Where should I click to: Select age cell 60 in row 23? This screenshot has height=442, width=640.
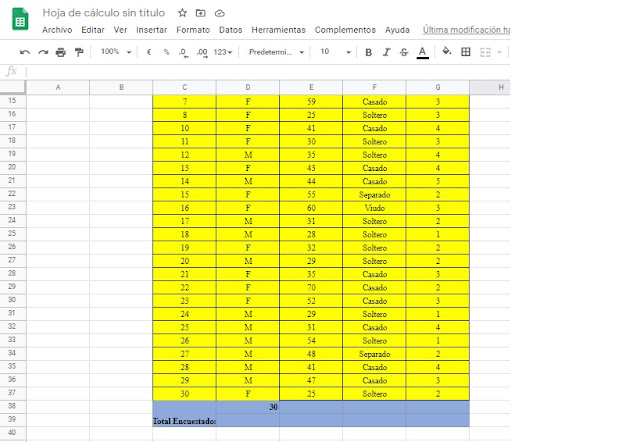point(311,208)
